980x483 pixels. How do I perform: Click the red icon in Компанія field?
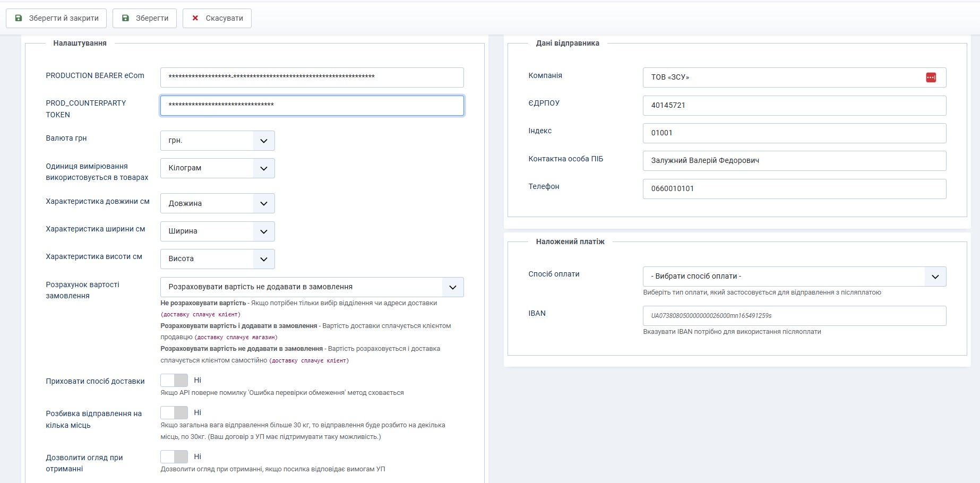(x=931, y=77)
